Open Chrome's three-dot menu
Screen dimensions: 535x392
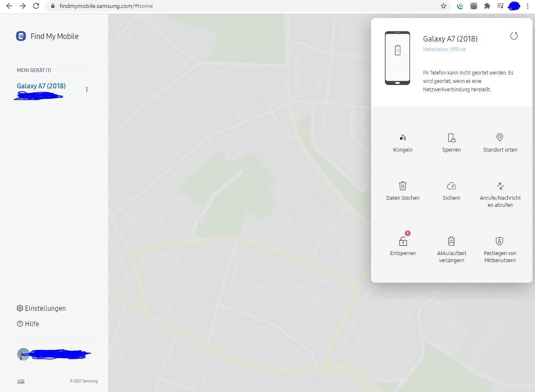527,6
